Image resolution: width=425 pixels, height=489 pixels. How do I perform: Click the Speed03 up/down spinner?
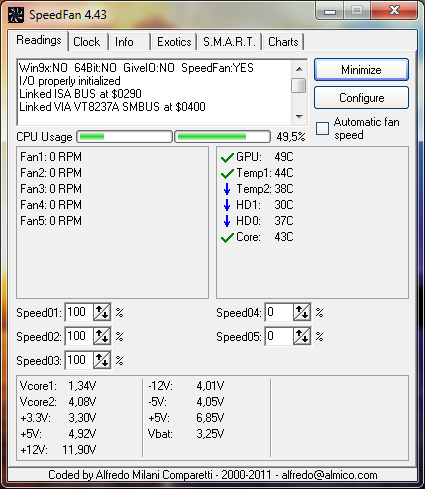coord(102,360)
